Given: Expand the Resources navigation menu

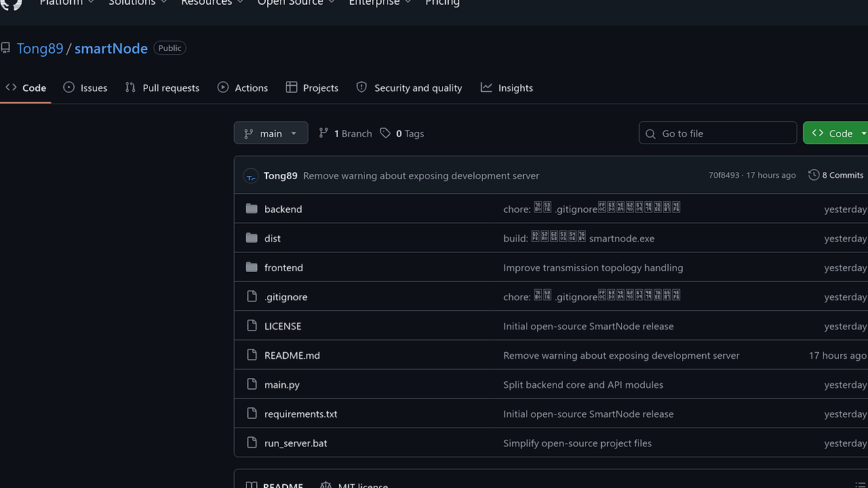Looking at the screenshot, I should click(212, 2).
